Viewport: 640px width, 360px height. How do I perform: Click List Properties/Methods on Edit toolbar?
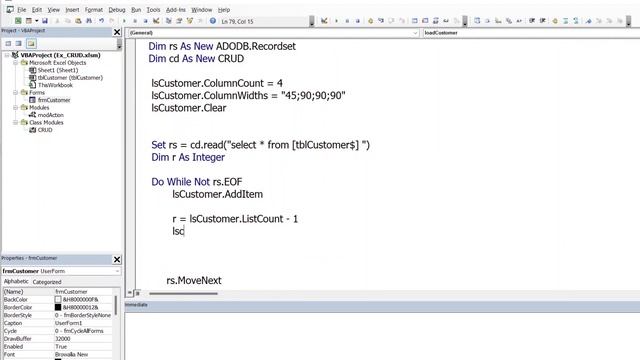(x=477, y=21)
